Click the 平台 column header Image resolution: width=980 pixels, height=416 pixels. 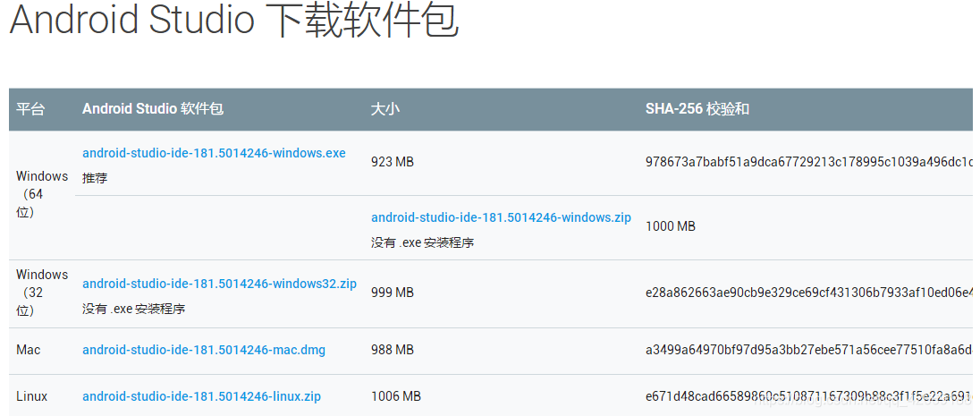click(30, 109)
